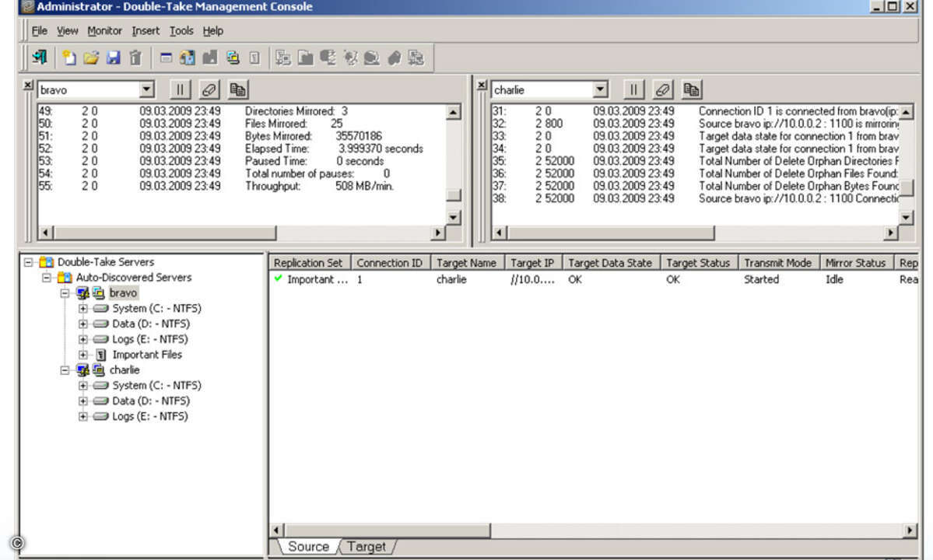This screenshot has height=560, width=933.
Task: Open the View menu
Action: click(x=67, y=30)
